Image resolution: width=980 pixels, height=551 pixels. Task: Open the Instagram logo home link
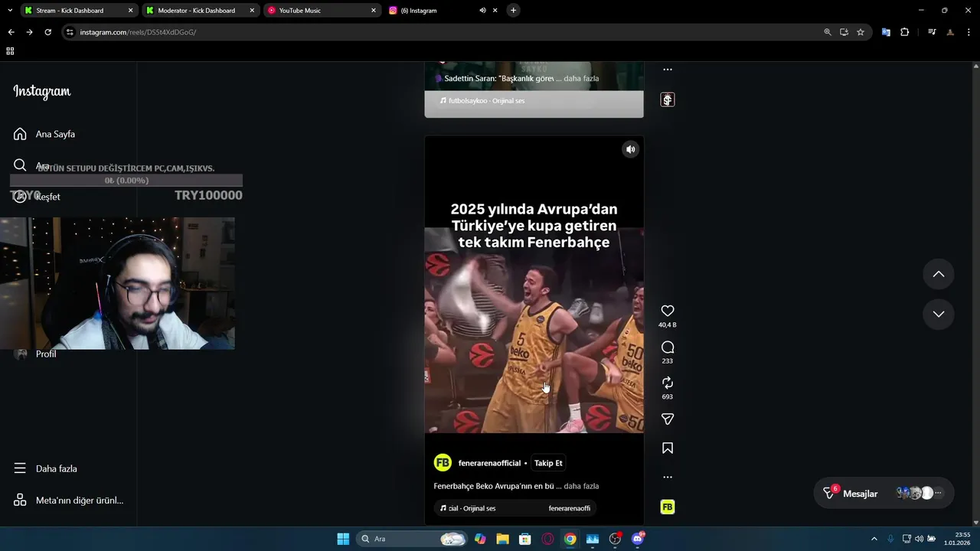pos(42,92)
